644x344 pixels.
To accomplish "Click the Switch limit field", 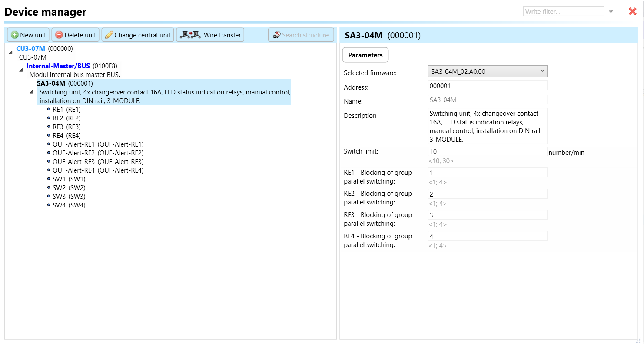I will click(487, 152).
